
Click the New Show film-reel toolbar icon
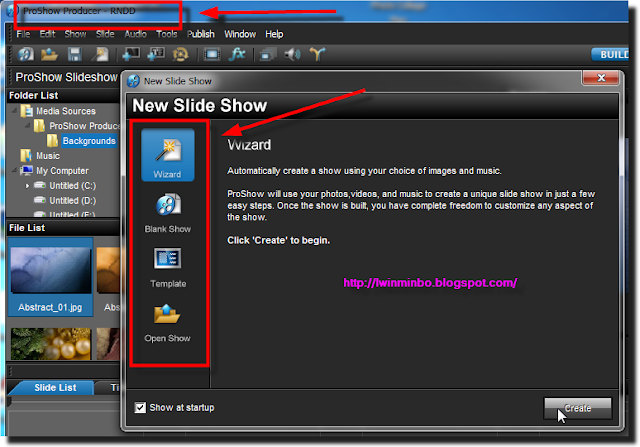[x=25, y=54]
